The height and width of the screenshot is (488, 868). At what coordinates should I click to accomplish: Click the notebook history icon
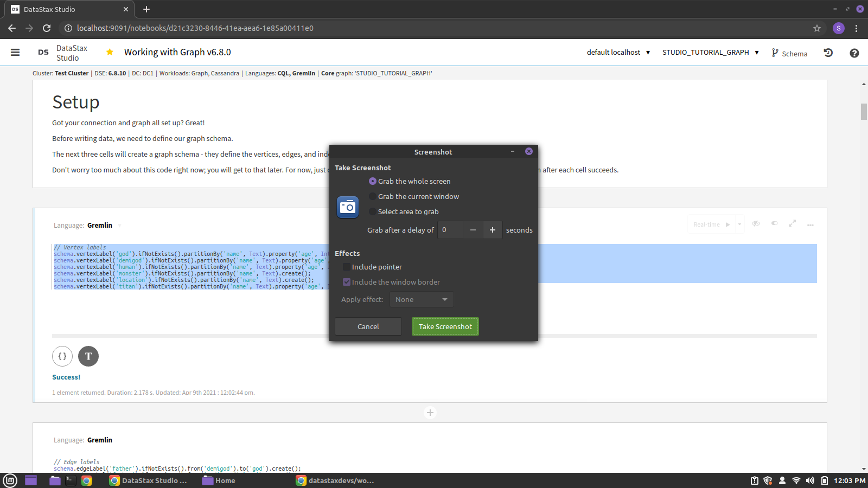pyautogui.click(x=828, y=53)
